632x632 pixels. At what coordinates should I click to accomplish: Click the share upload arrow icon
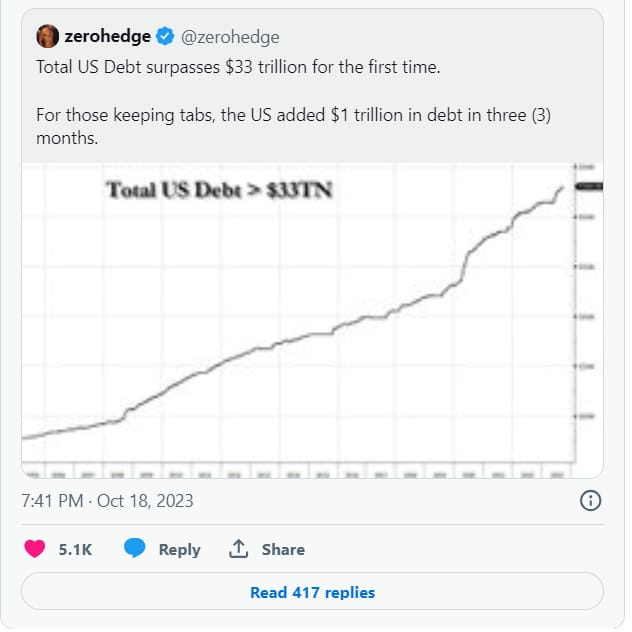click(x=238, y=549)
